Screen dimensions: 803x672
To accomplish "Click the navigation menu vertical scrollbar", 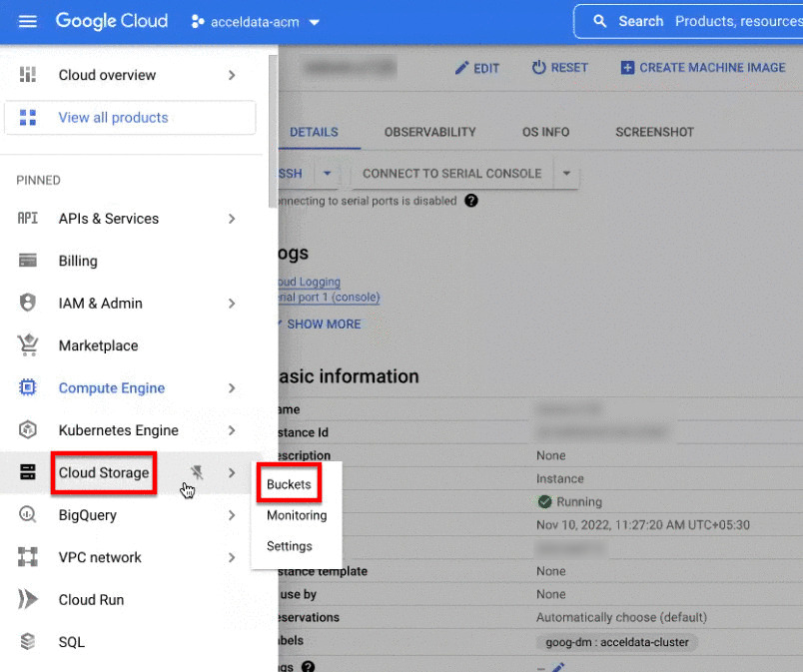I will tap(273, 132).
